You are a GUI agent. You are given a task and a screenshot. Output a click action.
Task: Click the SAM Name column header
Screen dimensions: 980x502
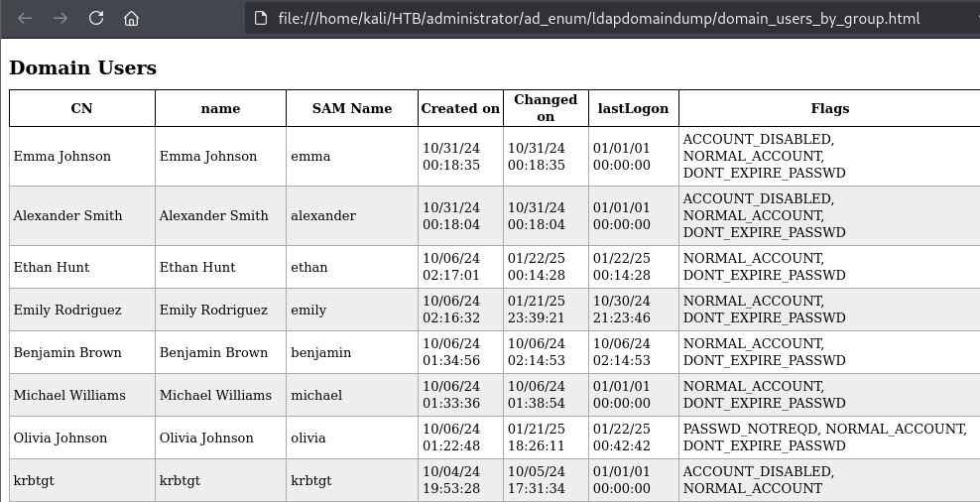tap(351, 108)
